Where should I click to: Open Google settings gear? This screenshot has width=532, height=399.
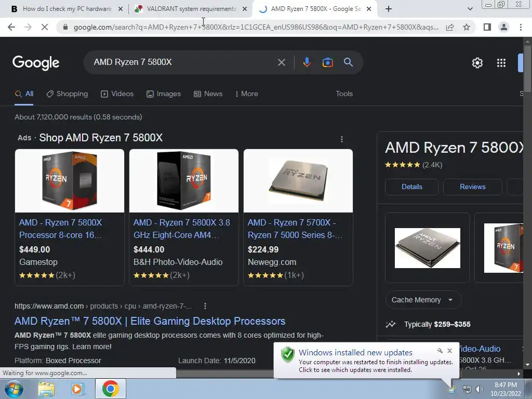[477, 63]
